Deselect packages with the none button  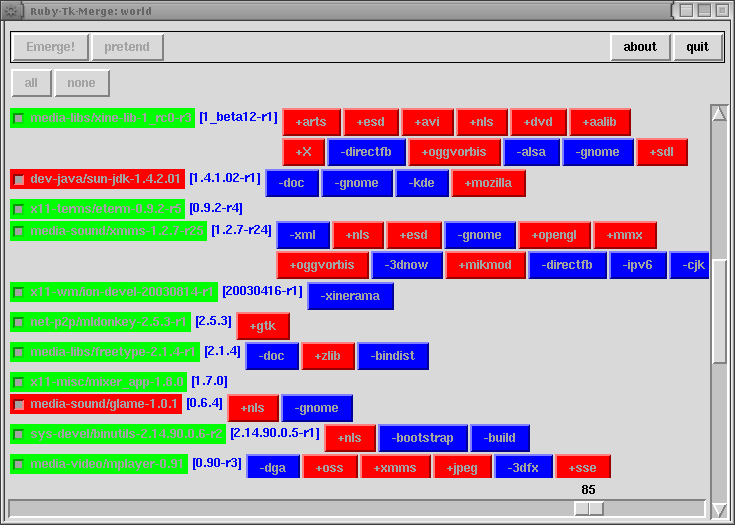[82, 83]
